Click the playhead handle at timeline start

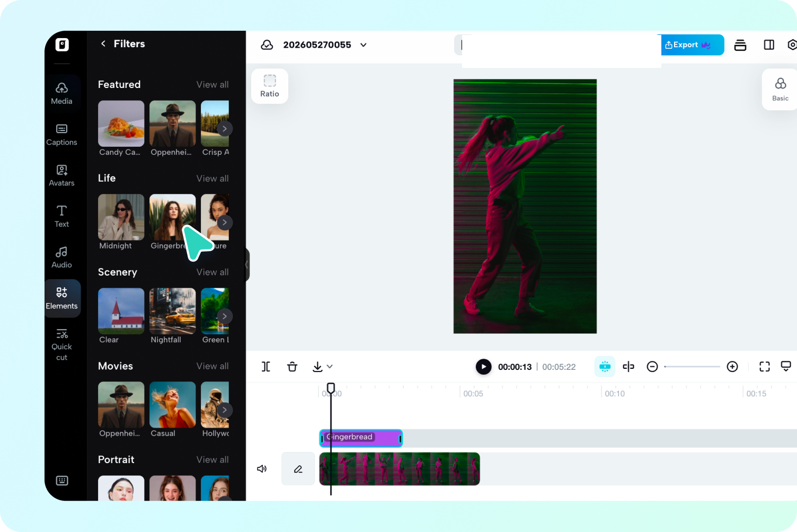[331, 388]
